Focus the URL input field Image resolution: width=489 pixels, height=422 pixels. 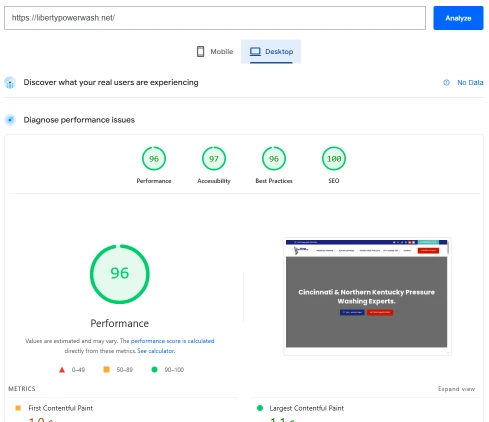(215, 18)
